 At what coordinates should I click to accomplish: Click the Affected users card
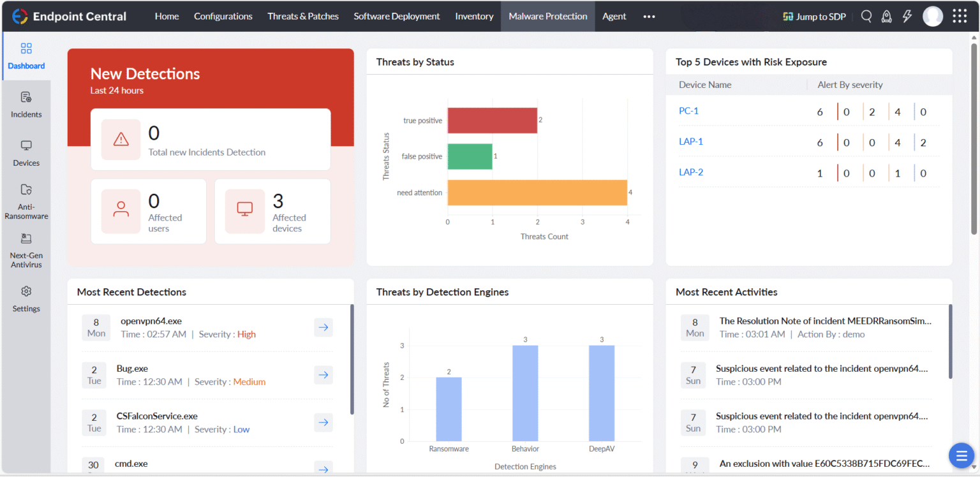pyautogui.click(x=149, y=212)
